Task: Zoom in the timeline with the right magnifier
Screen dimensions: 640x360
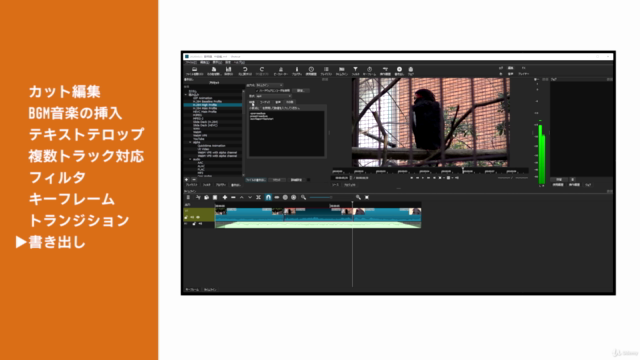Action: [x=358, y=198]
